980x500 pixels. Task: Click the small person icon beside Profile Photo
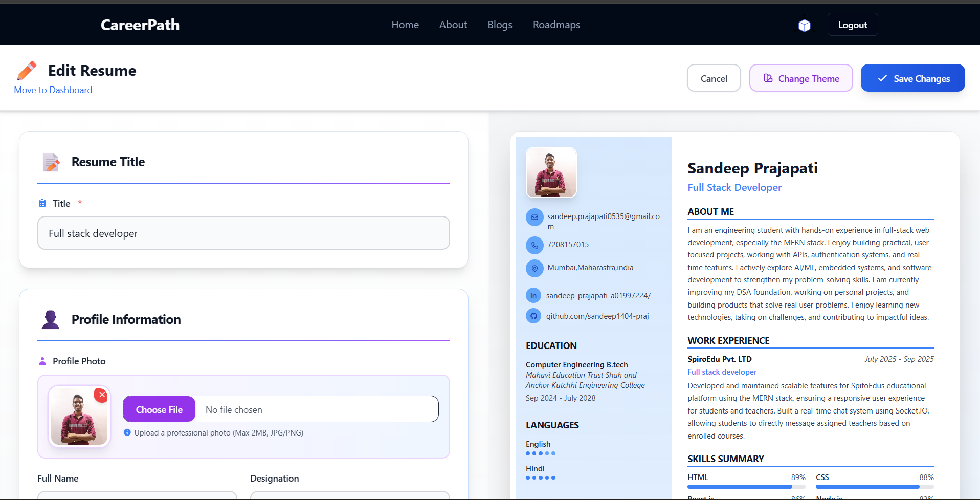42,361
